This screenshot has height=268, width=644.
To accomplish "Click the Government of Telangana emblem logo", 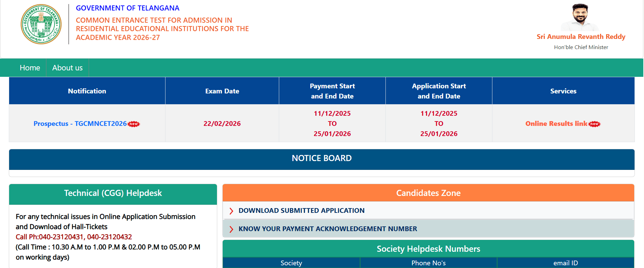I will 41,24.
